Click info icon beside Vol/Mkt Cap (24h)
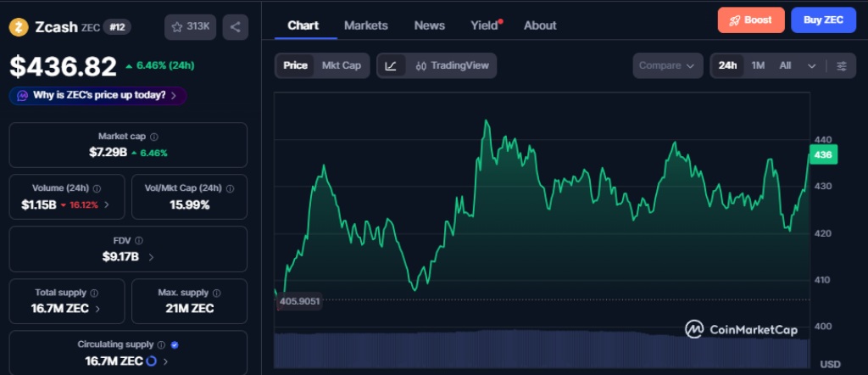This screenshot has height=375, width=868. tap(231, 188)
